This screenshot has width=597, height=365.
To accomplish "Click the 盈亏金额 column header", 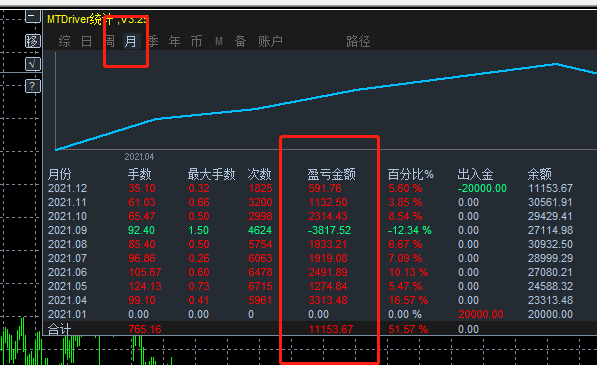I will click(x=332, y=174).
